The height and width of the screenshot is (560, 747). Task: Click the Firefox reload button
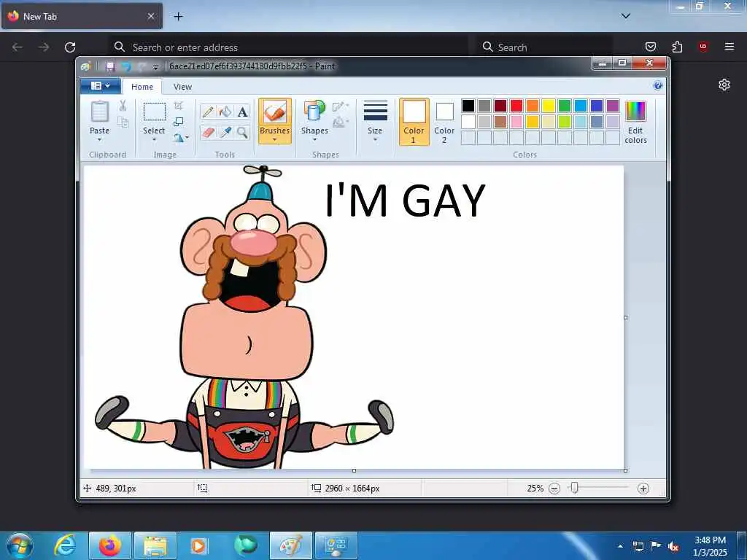point(70,47)
